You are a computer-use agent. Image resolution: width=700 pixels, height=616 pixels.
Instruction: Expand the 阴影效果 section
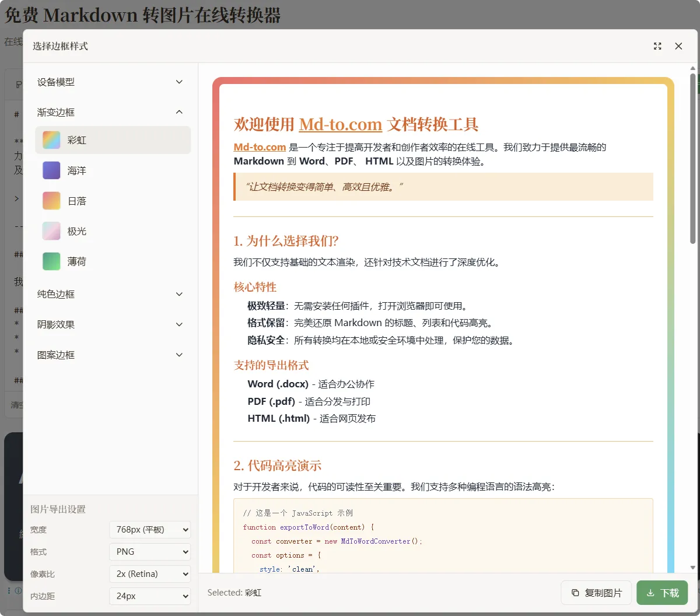pos(110,324)
